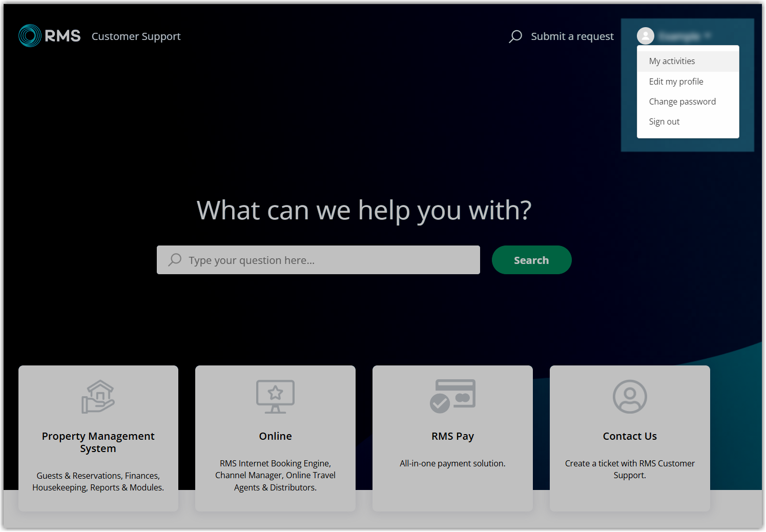This screenshot has width=766, height=532.
Task: Click the RMS Pay card icon
Action: pyautogui.click(x=452, y=396)
